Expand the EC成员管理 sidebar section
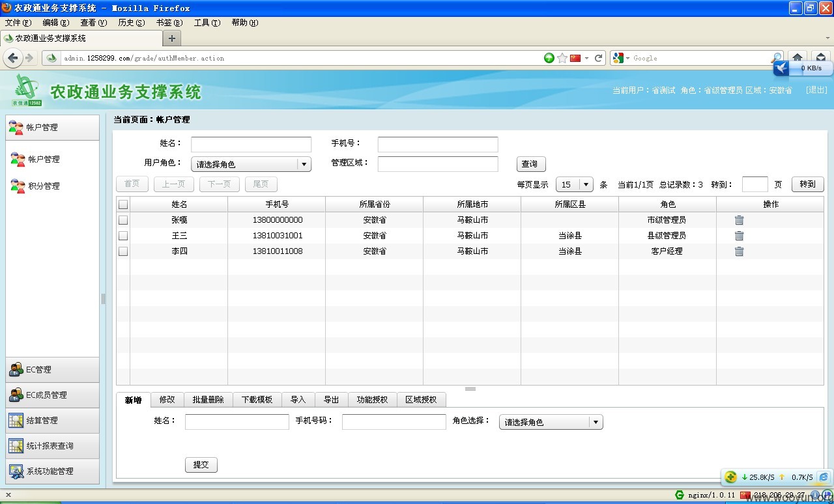The image size is (834, 504). [52, 395]
